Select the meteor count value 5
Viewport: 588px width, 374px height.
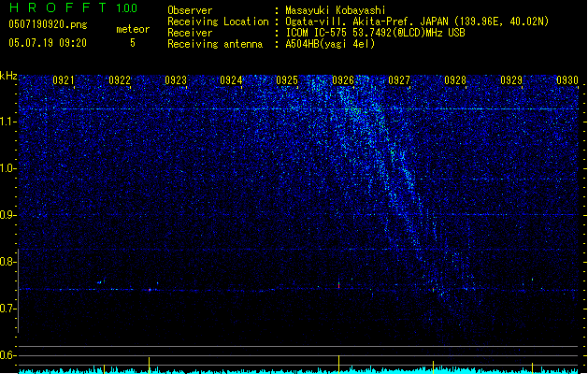133,43
